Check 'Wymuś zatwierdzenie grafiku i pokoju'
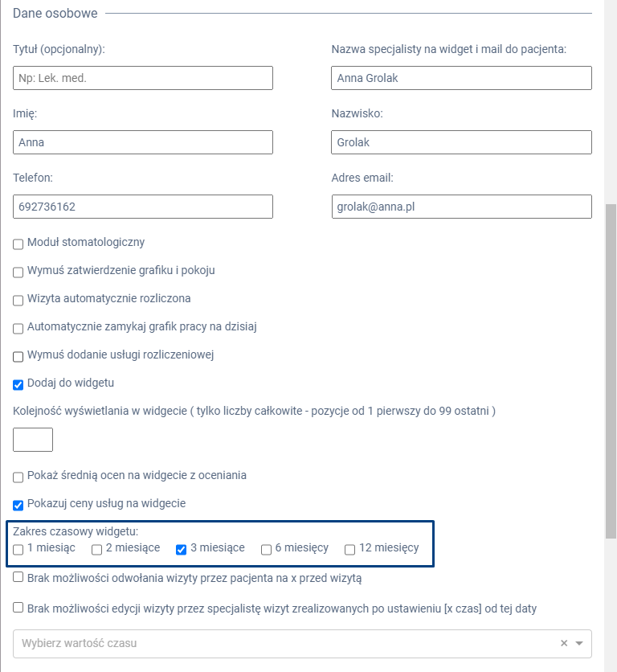 tap(18, 272)
